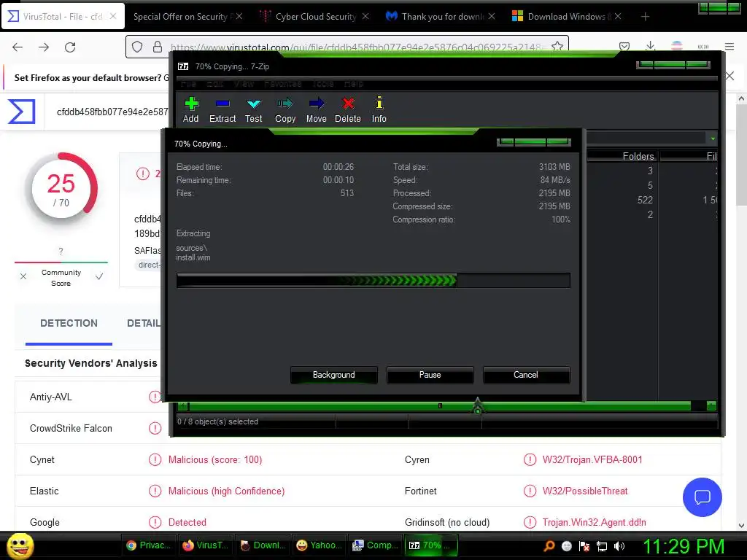Click the magnifier icon in system tray
Viewport: 747px width, 560px height.
click(x=549, y=545)
